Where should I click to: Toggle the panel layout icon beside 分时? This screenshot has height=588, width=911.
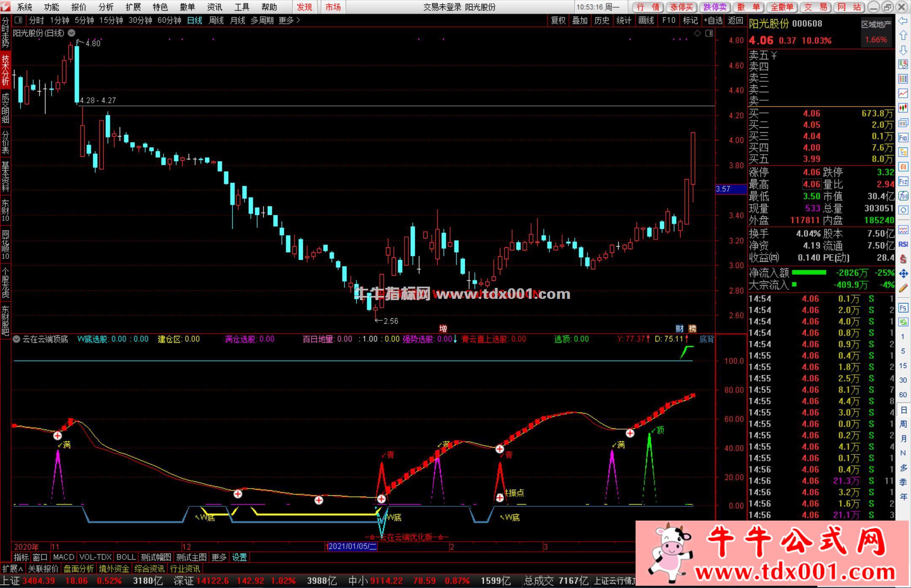point(18,20)
